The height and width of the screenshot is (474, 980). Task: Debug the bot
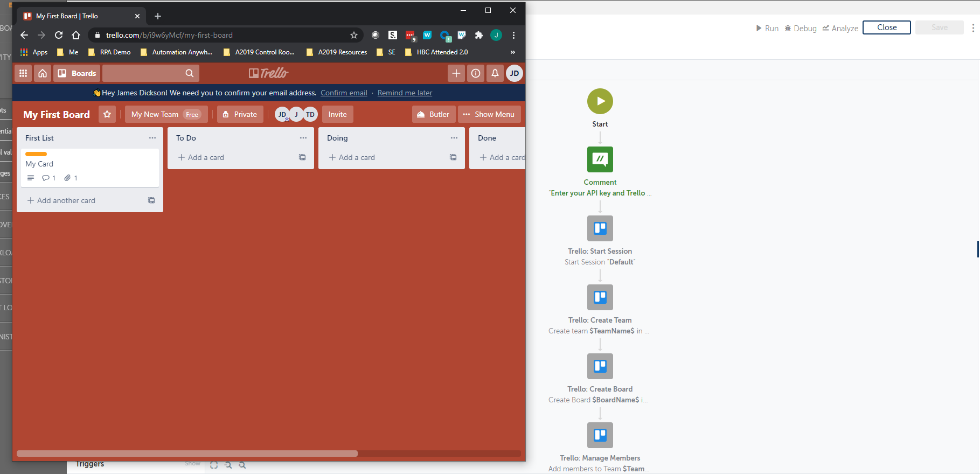coord(801,28)
